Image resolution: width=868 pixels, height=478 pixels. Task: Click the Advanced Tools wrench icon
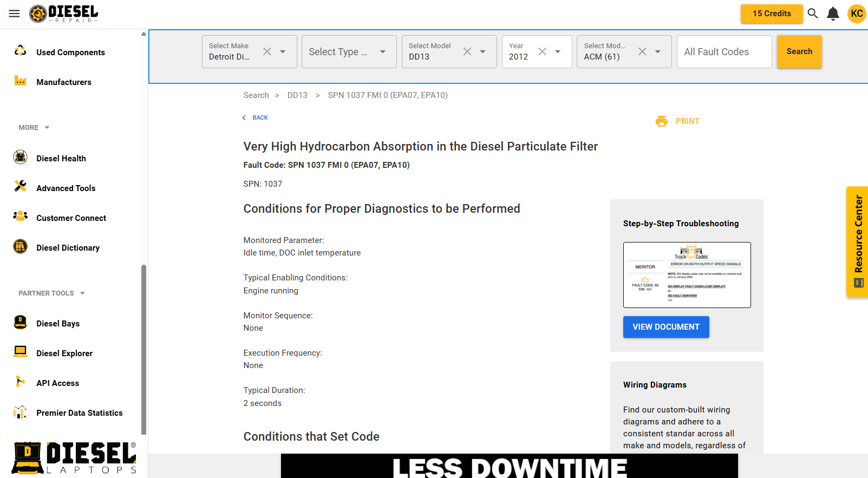(21, 186)
